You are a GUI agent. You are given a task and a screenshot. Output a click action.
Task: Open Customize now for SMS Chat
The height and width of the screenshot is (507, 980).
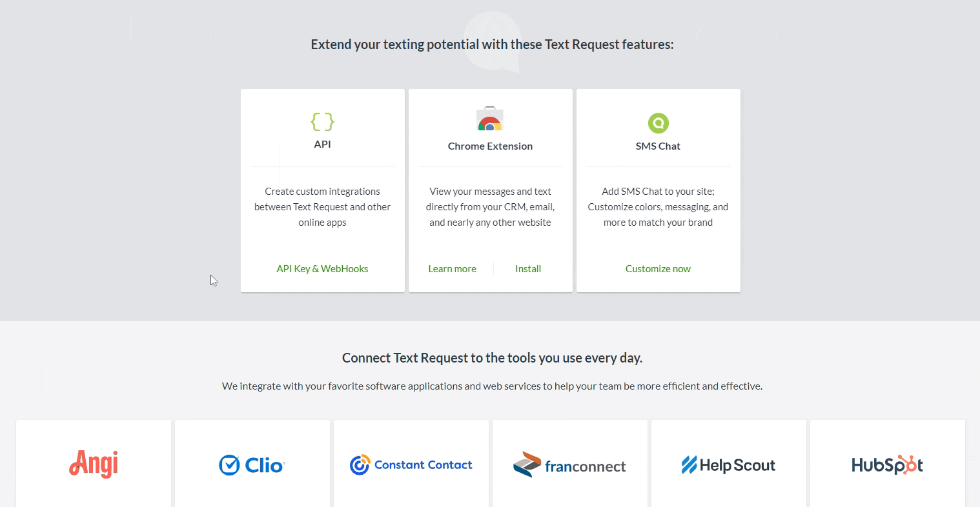point(658,268)
